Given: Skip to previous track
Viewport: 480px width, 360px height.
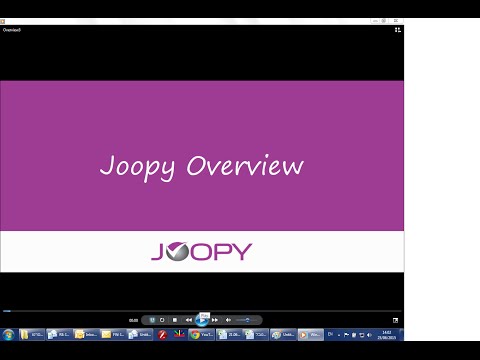Looking at the screenshot, I should 189,320.
